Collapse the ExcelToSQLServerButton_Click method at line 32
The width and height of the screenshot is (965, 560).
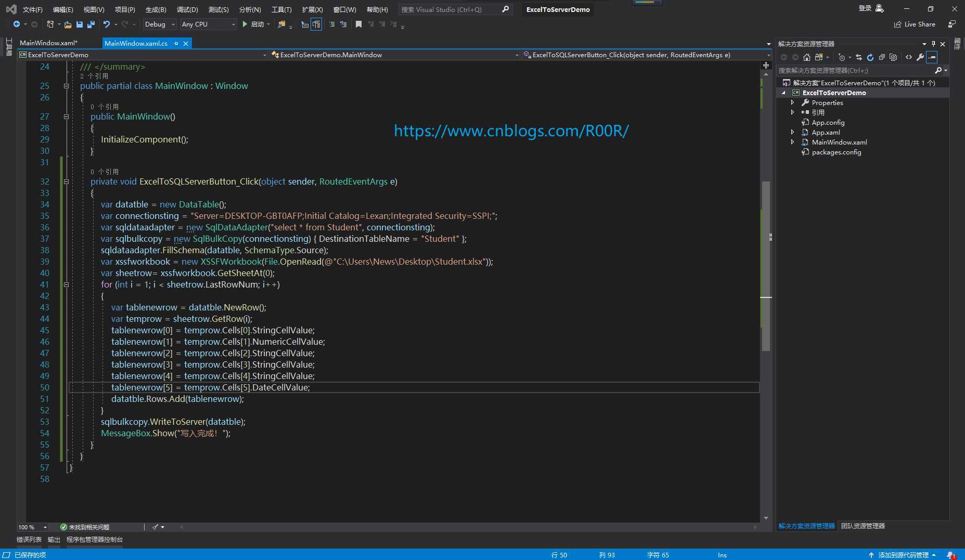click(66, 182)
